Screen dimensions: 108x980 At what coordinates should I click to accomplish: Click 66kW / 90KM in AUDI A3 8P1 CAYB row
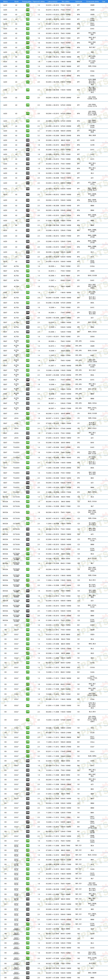tap(66, 140)
